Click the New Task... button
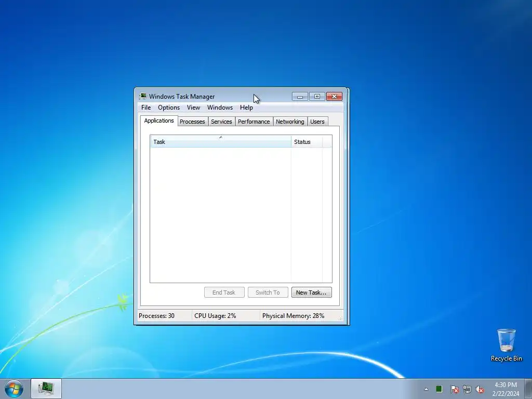The width and height of the screenshot is (532, 399). point(312,292)
